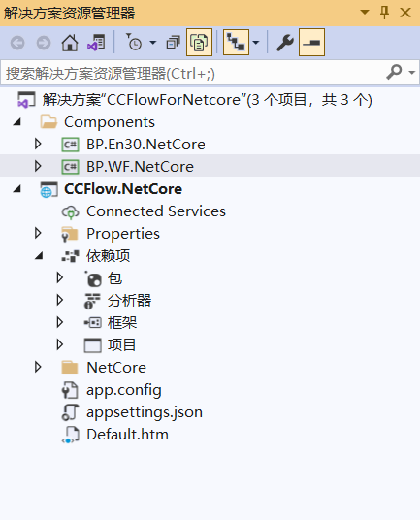
Task: Open the window position dropdown arrow in title bar
Action: [x=365, y=13]
